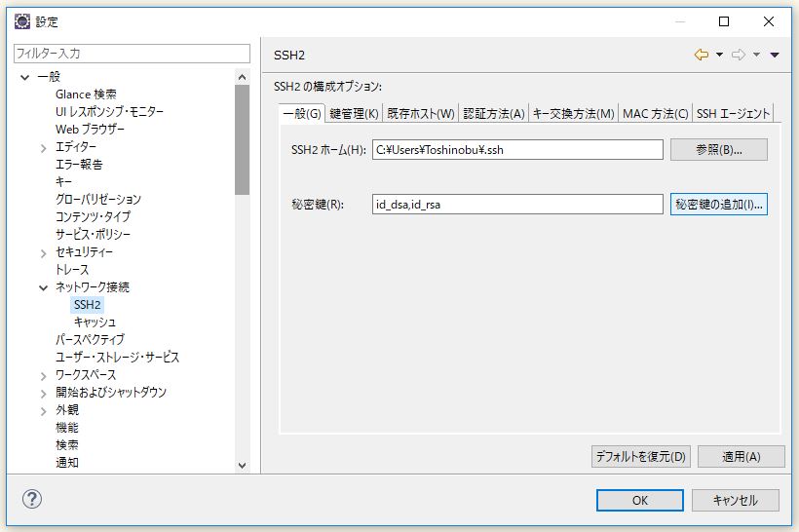
Task: Focus the フィルター入力 filter field
Action: (132, 54)
